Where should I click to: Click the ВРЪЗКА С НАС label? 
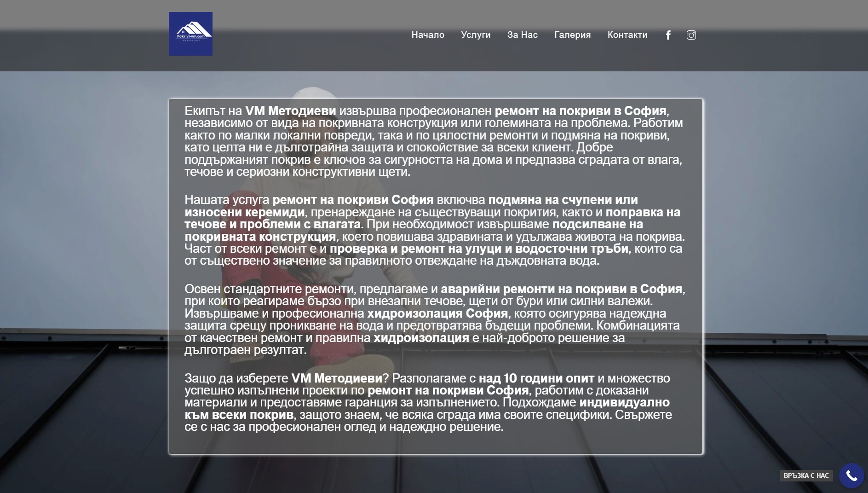click(x=806, y=476)
